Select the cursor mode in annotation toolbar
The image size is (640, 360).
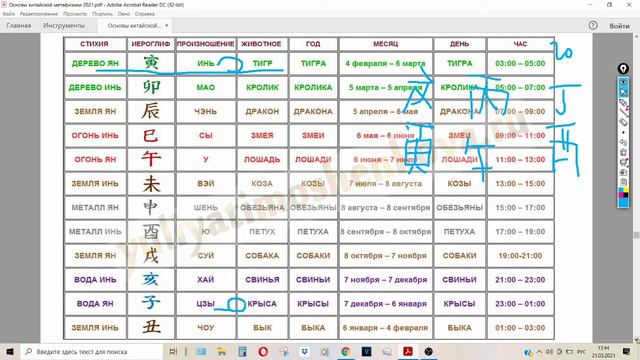click(623, 93)
